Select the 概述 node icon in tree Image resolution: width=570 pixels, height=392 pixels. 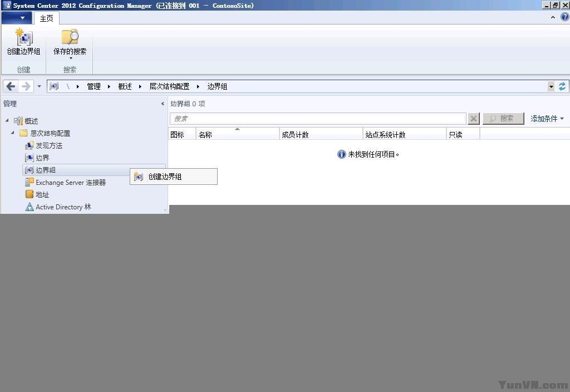pos(18,121)
